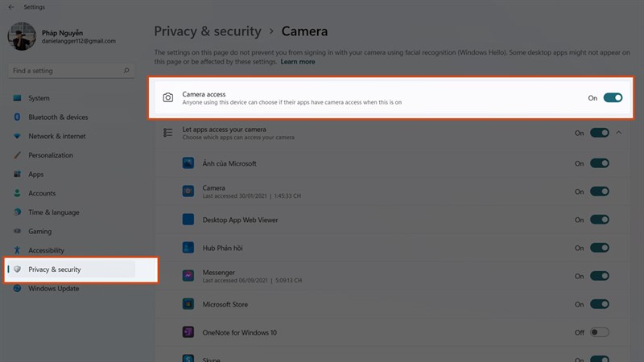The height and width of the screenshot is (362, 644).
Task: Click the back arrow in Settings title bar
Action: (x=10, y=7)
